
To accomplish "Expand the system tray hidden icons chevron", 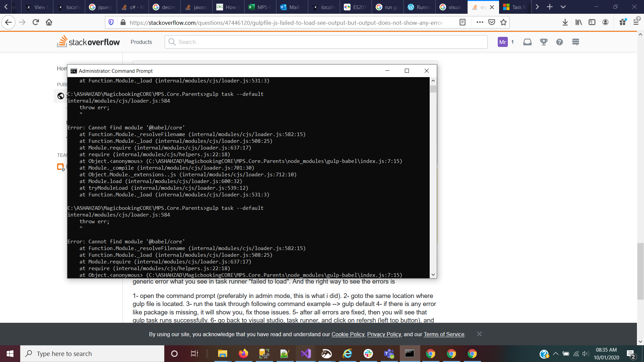I will tap(555, 354).
